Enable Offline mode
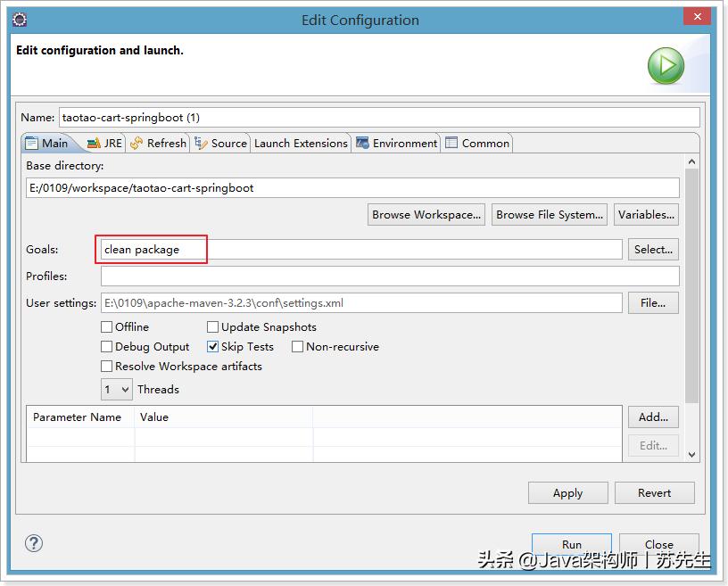 (x=106, y=326)
